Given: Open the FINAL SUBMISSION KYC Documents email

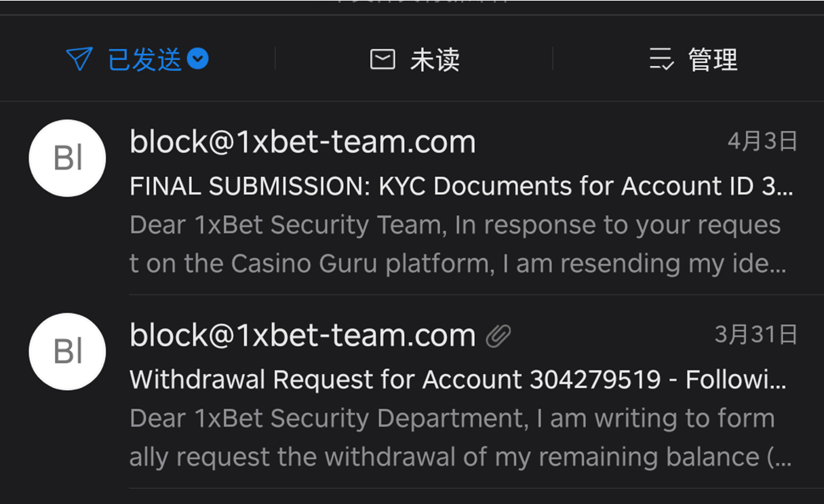Looking at the screenshot, I should [461, 186].
